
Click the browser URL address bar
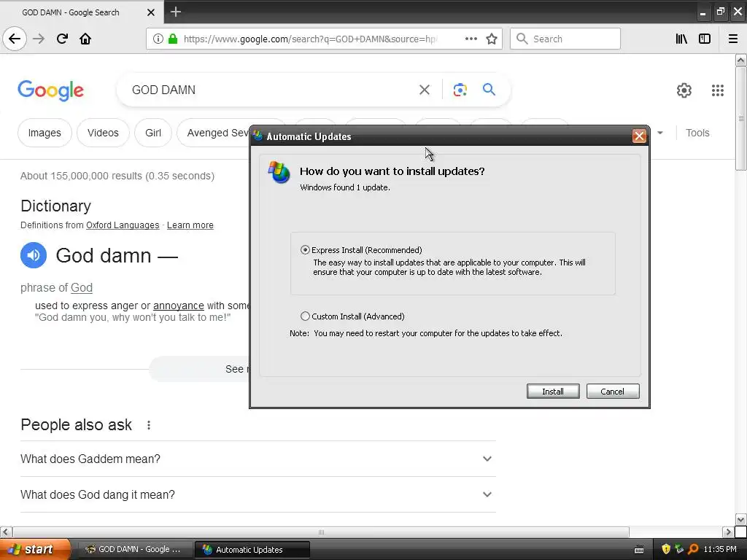(x=309, y=39)
